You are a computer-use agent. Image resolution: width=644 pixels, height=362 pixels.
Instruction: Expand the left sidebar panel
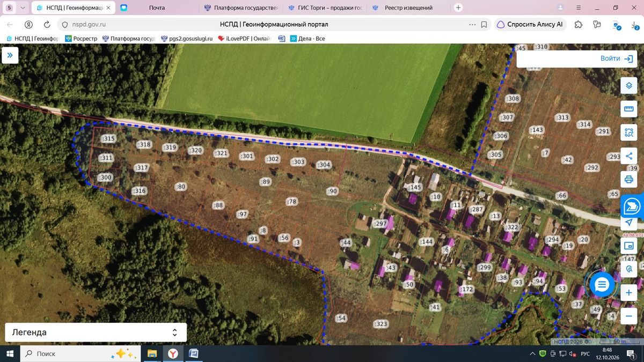click(x=10, y=55)
